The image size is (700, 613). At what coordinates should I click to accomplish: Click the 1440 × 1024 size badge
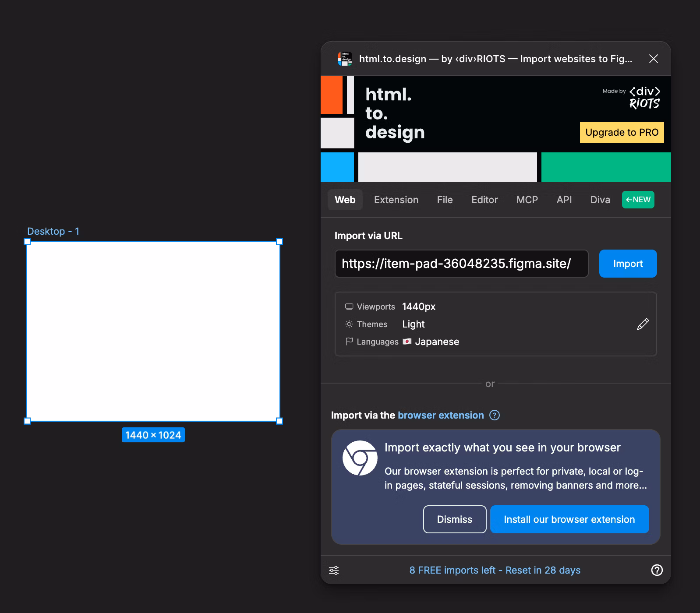153,435
